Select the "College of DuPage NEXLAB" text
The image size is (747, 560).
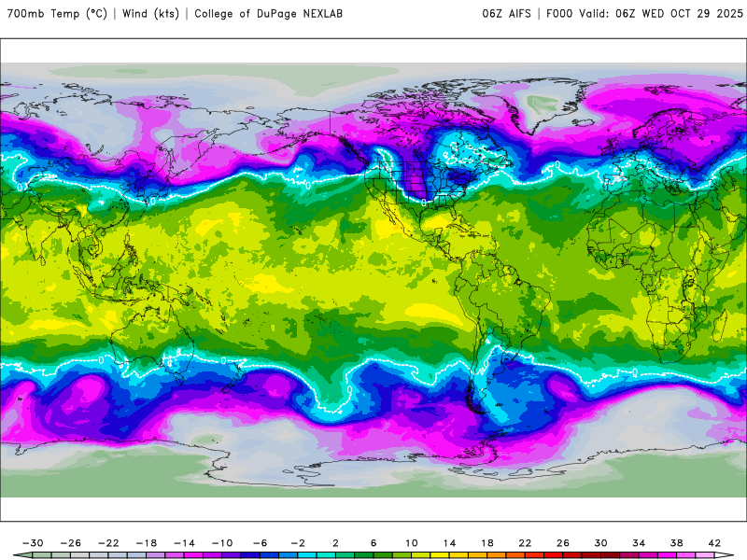tap(268, 14)
